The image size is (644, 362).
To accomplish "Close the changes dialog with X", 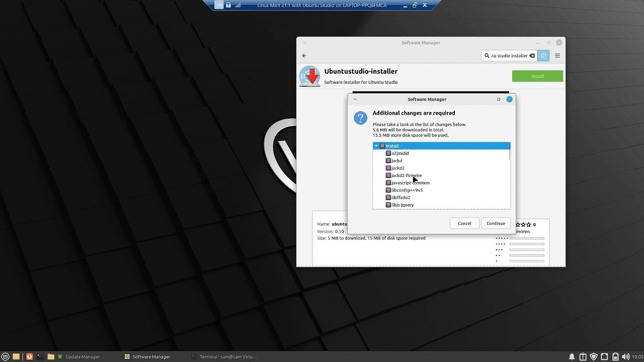I will coord(509,99).
